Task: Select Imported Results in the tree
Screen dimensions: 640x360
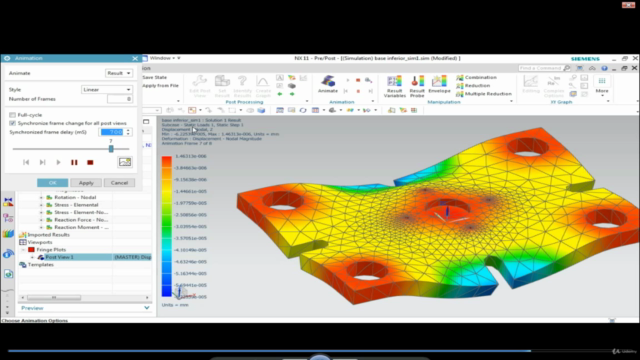Action: (x=48, y=235)
